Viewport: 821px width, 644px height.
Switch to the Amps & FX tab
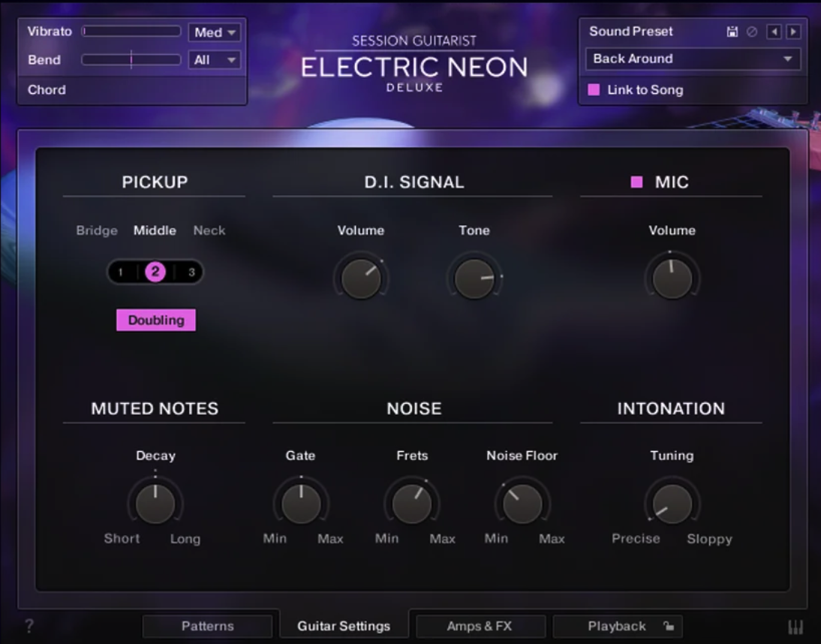click(480, 626)
